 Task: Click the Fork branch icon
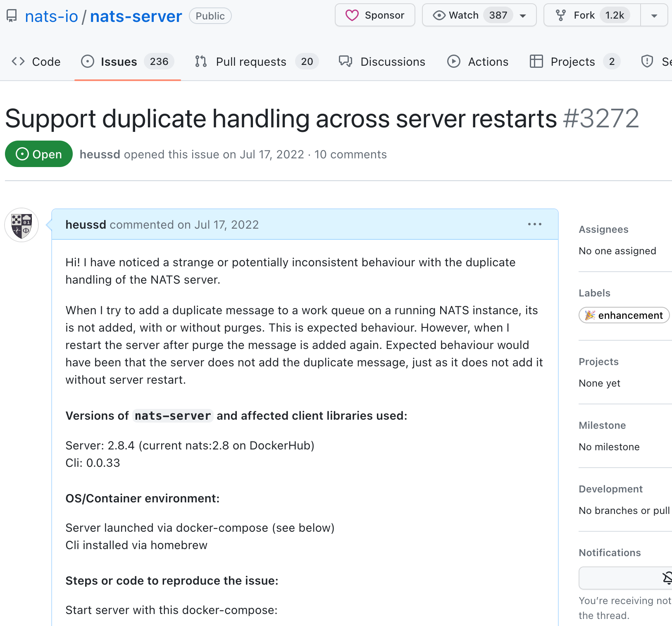point(561,15)
